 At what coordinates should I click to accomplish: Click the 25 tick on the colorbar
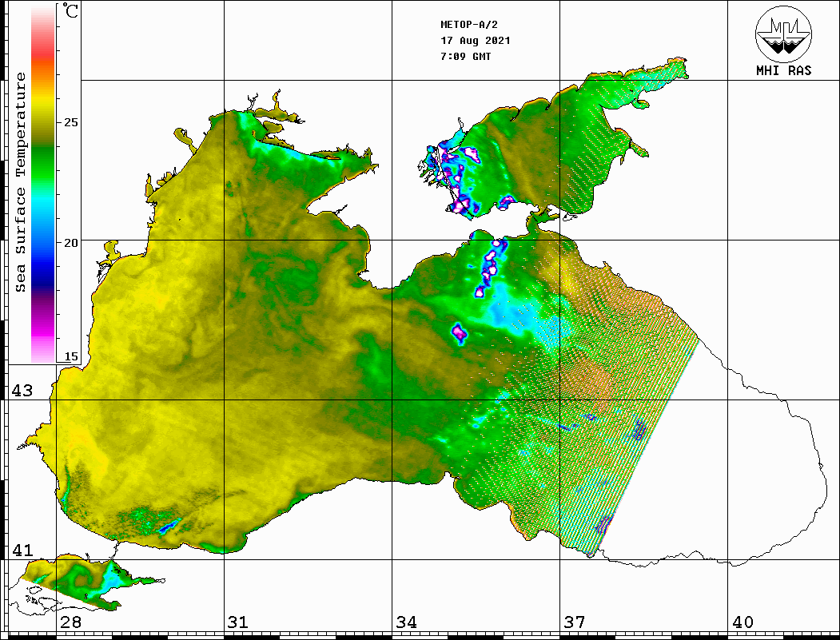pyautogui.click(x=70, y=122)
